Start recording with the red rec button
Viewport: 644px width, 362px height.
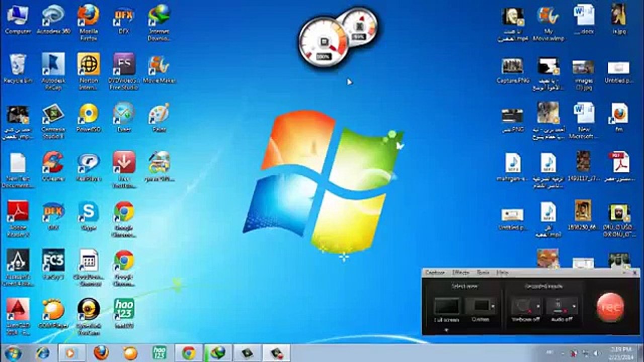(x=611, y=307)
